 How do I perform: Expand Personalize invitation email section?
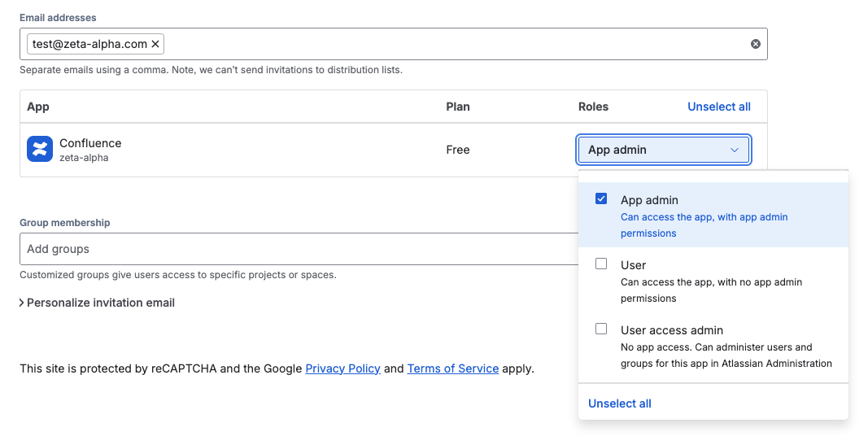98,303
